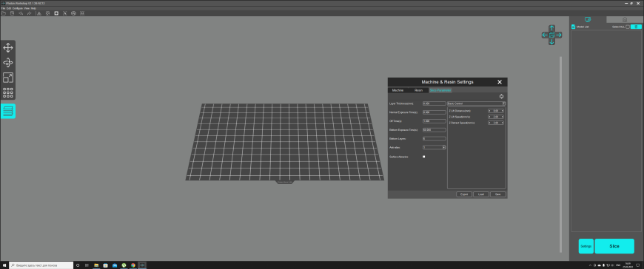Select the Slice Parameter tab
Screen dimensions: 644x269
pos(440,90)
